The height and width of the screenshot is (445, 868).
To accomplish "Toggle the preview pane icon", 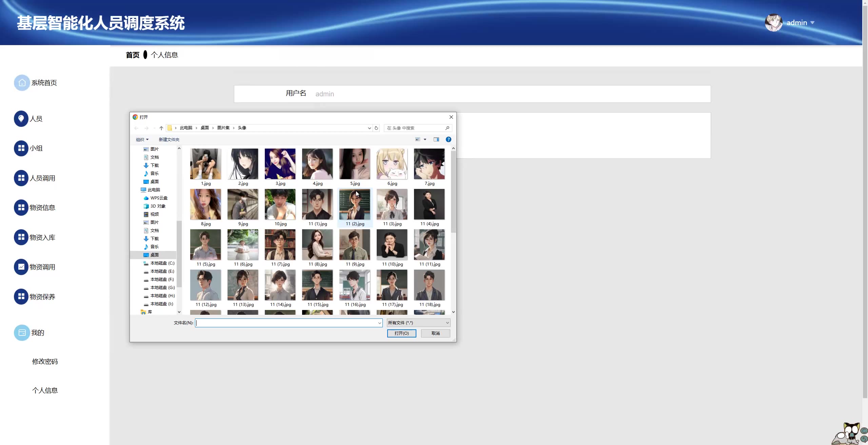I will pyautogui.click(x=436, y=139).
